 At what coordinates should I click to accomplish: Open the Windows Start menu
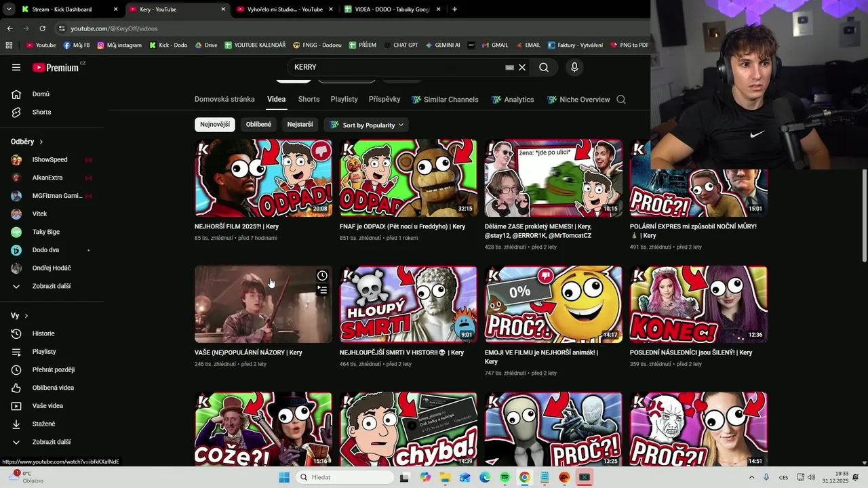(x=284, y=477)
